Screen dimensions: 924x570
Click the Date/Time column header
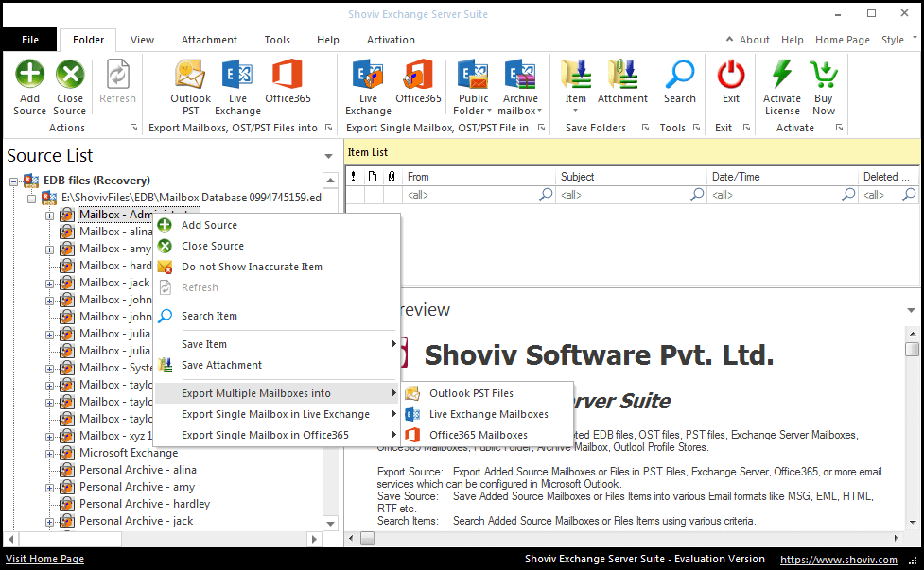[x=782, y=177]
